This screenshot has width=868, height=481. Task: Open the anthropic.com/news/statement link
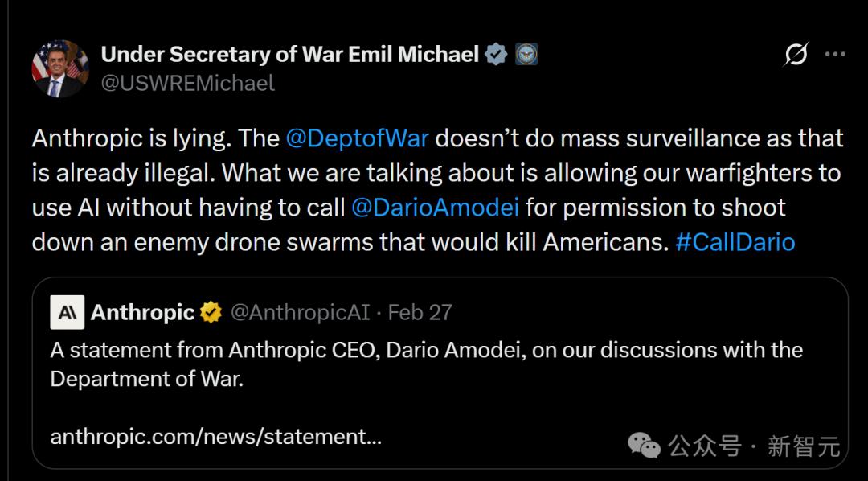(215, 437)
